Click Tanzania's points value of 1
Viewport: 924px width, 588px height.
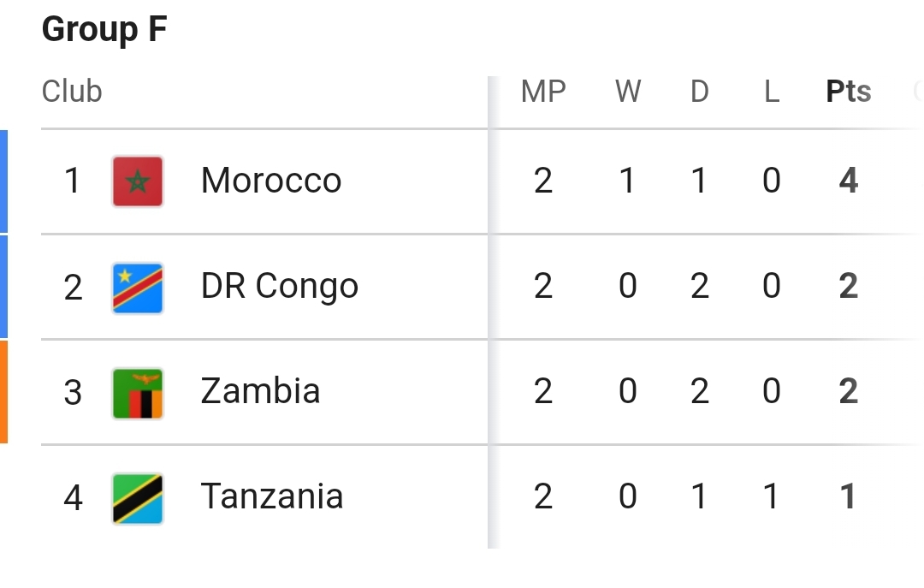click(x=847, y=496)
